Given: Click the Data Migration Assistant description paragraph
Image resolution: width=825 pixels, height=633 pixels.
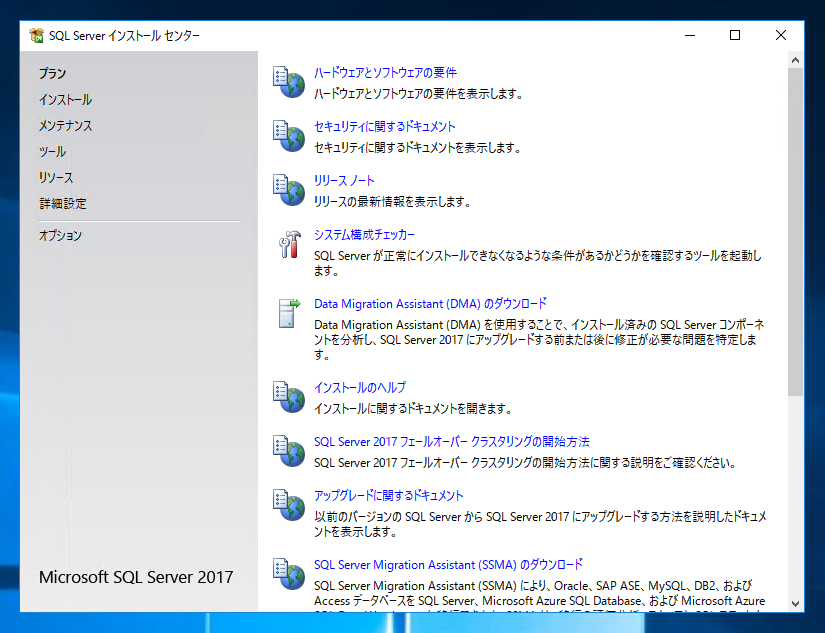Looking at the screenshot, I should (539, 339).
